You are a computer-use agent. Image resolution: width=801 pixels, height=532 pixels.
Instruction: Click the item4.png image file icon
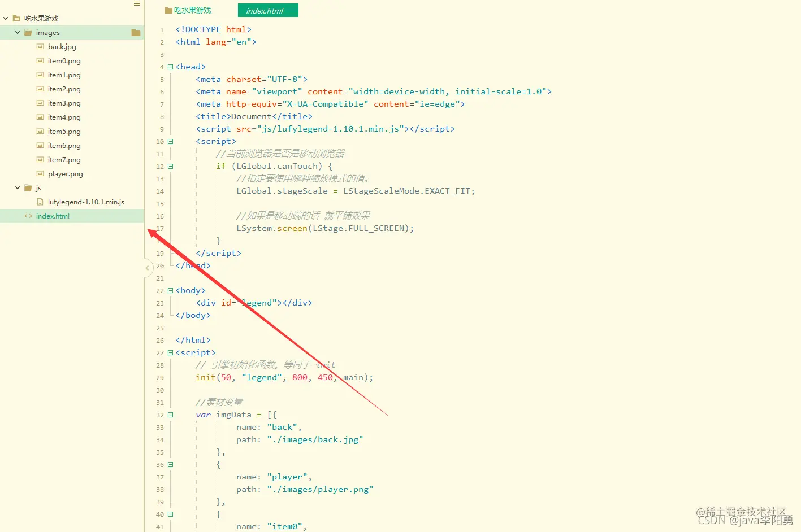(x=40, y=117)
